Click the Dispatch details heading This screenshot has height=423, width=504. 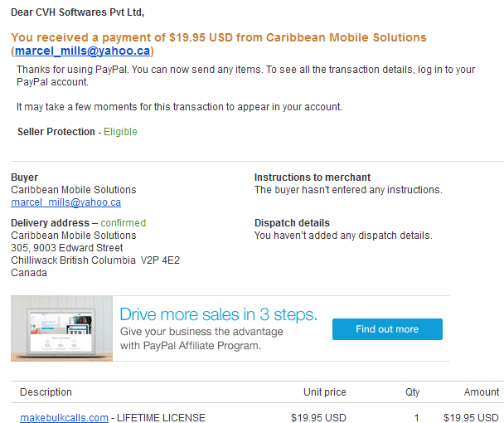292,223
